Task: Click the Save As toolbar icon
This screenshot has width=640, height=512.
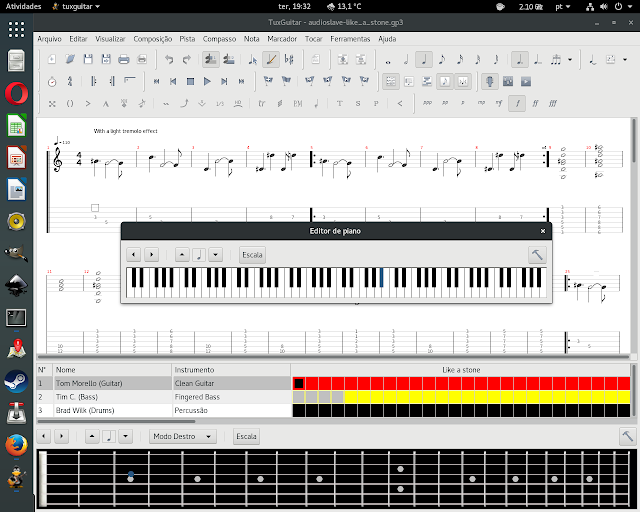Action: (x=106, y=60)
